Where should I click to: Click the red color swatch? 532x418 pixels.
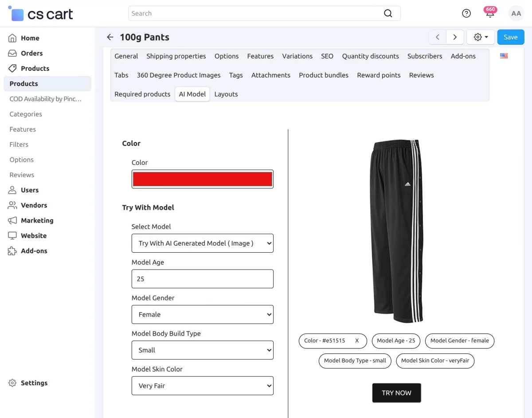tap(202, 179)
